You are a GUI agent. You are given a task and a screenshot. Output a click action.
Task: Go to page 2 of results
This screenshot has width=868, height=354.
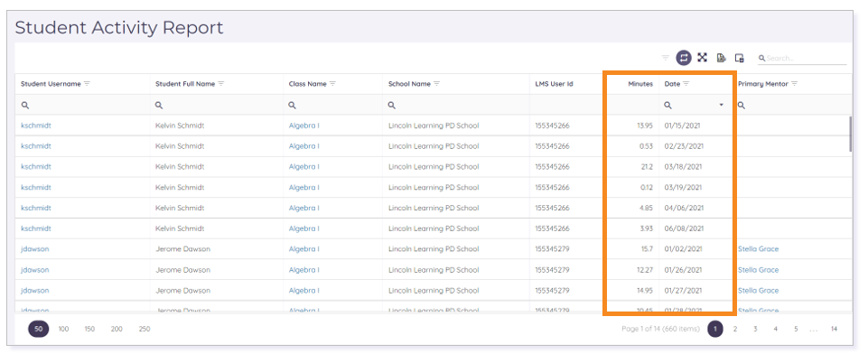click(x=735, y=329)
